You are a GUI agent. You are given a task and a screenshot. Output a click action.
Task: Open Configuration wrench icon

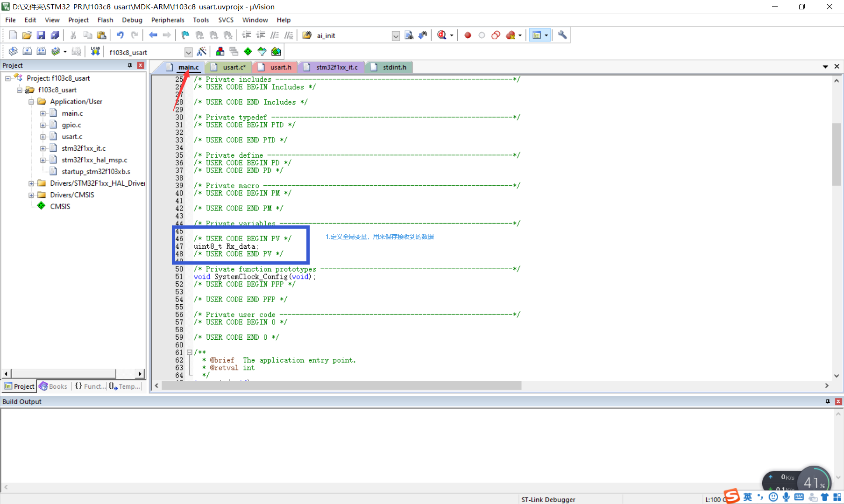point(562,35)
